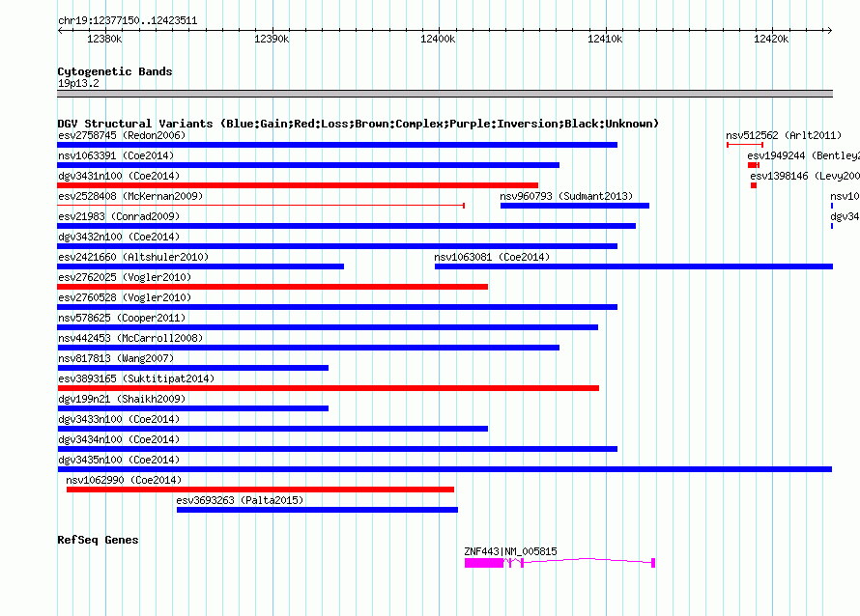Open the dgv3435n100 (Coe2014) label
This screenshot has height=616, width=860.
119,460
